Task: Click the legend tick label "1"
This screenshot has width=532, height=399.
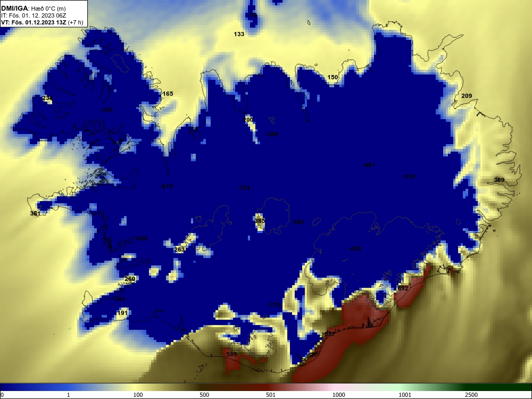Action: (x=69, y=395)
